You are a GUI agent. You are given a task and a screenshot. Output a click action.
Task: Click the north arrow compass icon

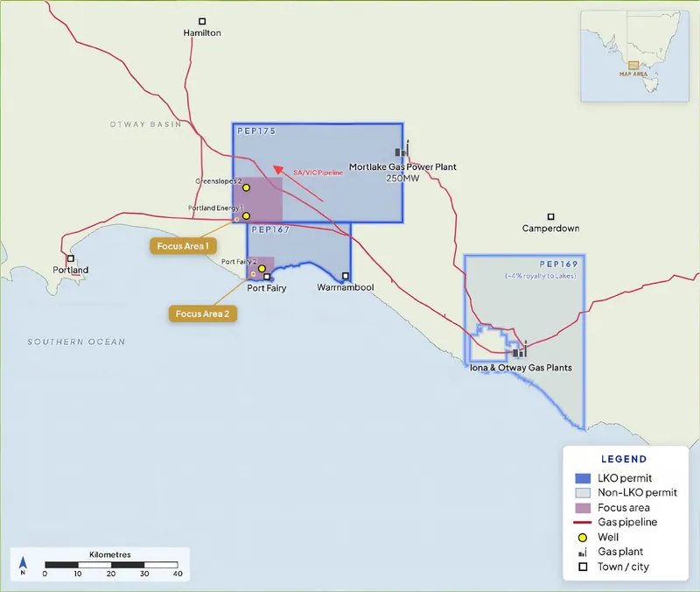pos(23,562)
